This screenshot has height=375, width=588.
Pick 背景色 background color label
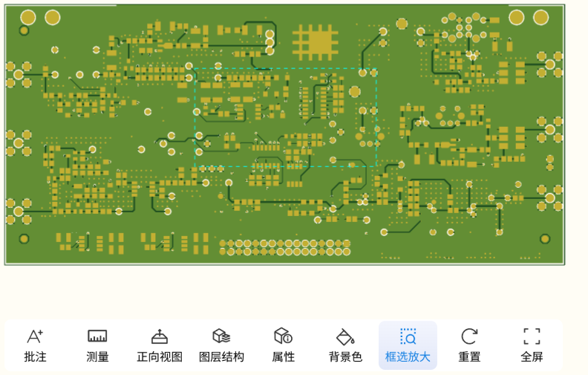[345, 357]
